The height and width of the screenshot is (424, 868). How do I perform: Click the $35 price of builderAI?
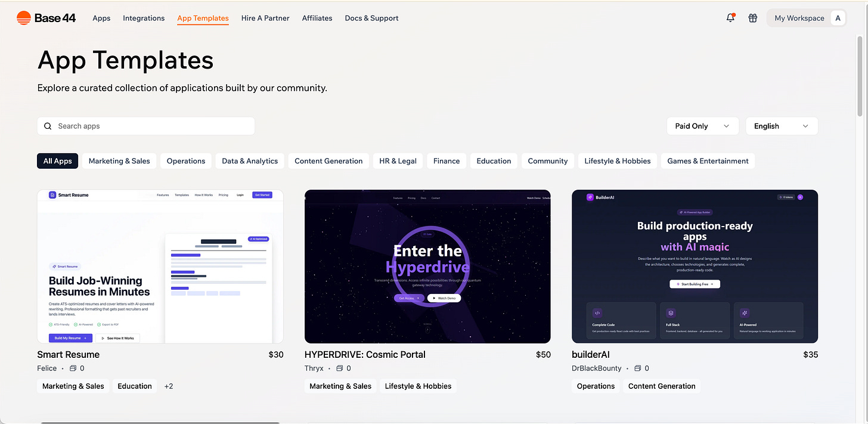[811, 354]
